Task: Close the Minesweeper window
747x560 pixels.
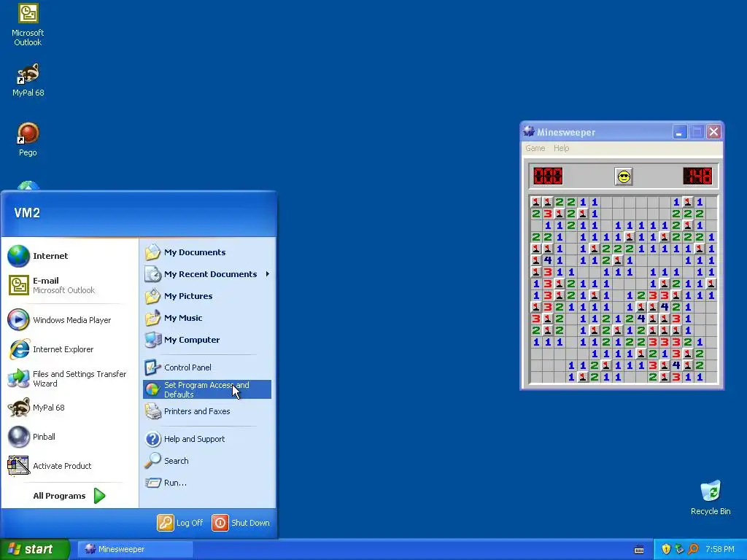Action: (x=713, y=132)
